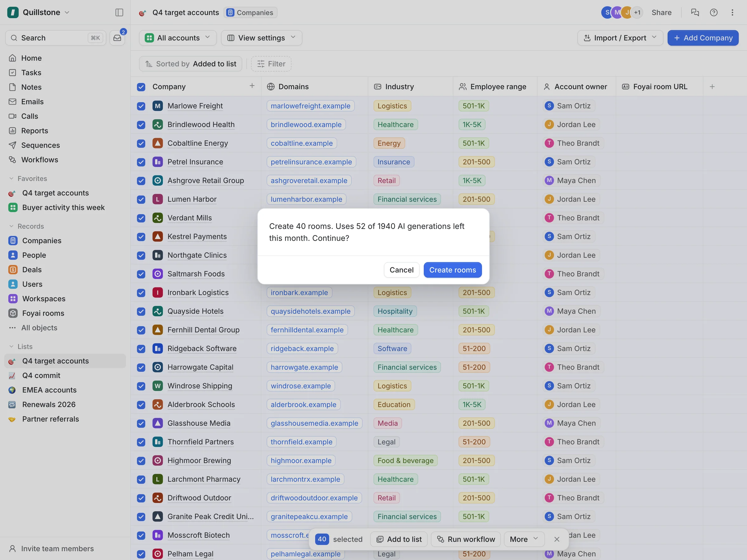Click the help question mark icon

[714, 12]
